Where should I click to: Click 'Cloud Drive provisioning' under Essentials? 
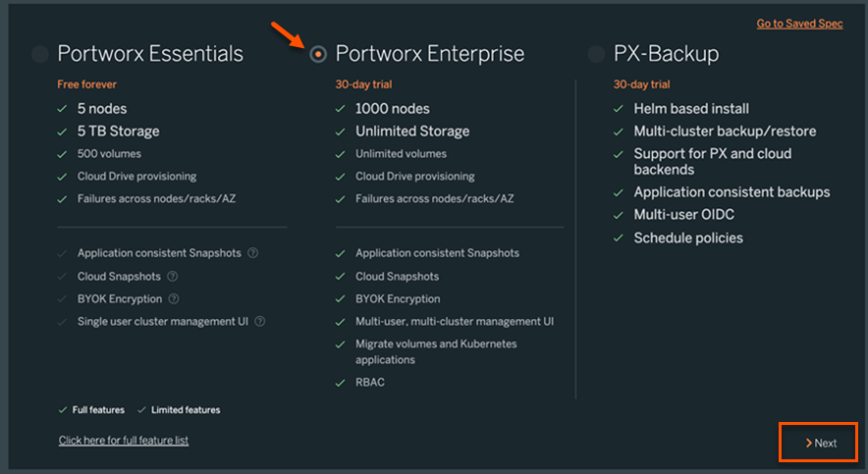pos(136,177)
